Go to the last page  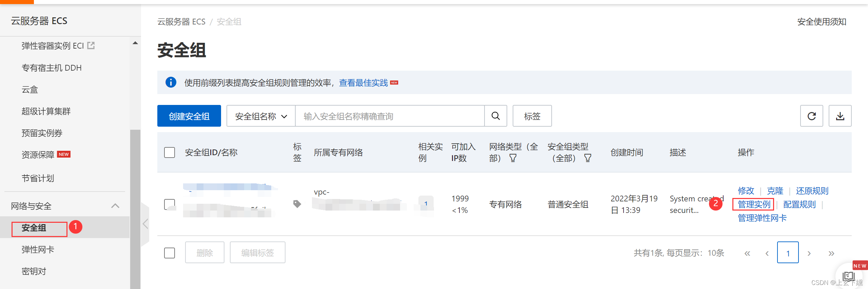[x=831, y=253]
